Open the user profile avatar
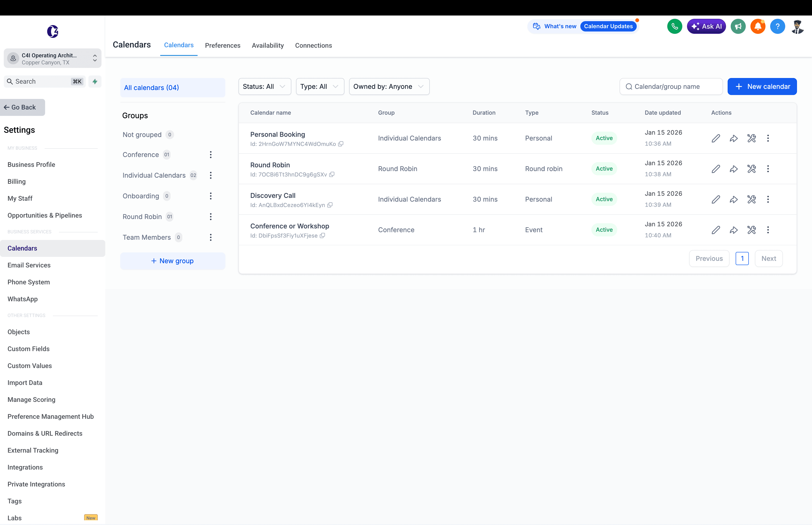The height and width of the screenshot is (525, 812). coord(797,26)
